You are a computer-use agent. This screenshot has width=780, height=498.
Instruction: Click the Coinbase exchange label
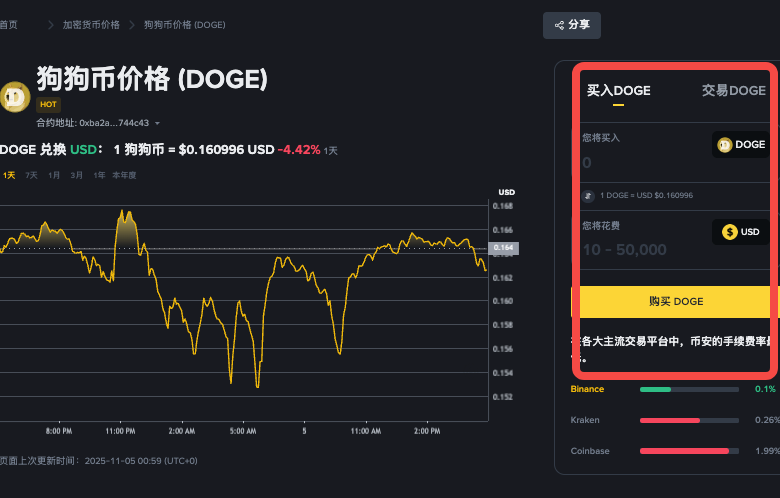pos(590,451)
